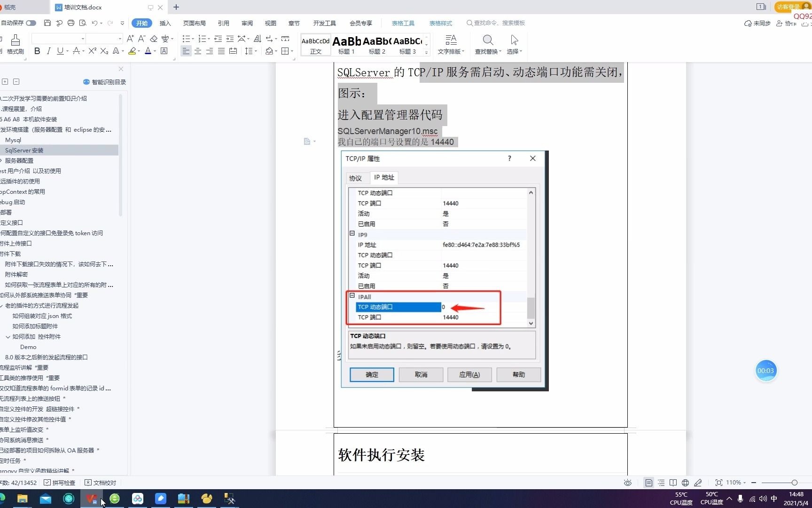Center align the text
The height and width of the screenshot is (508, 812).
pyautogui.click(x=198, y=51)
